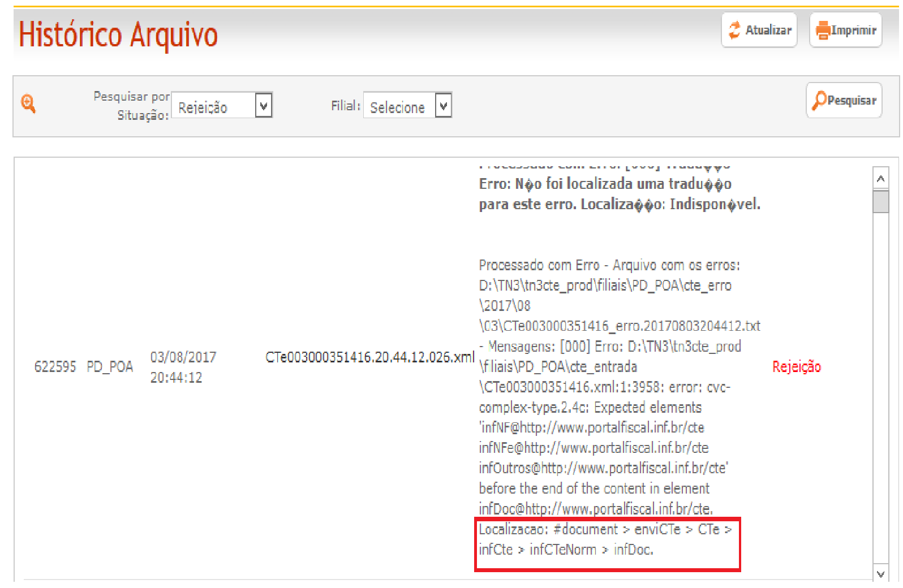Click the printer icon on Imprimir
903x588 pixels.
823,30
